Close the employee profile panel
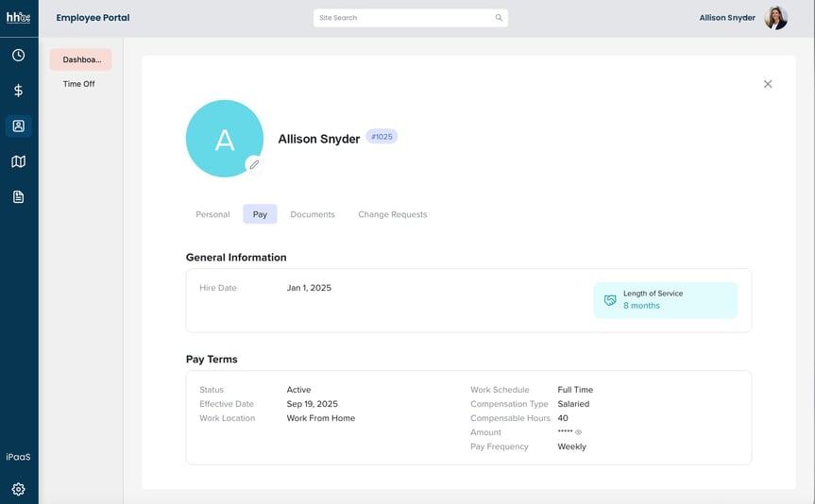Image resolution: width=815 pixels, height=504 pixels. 768,84
